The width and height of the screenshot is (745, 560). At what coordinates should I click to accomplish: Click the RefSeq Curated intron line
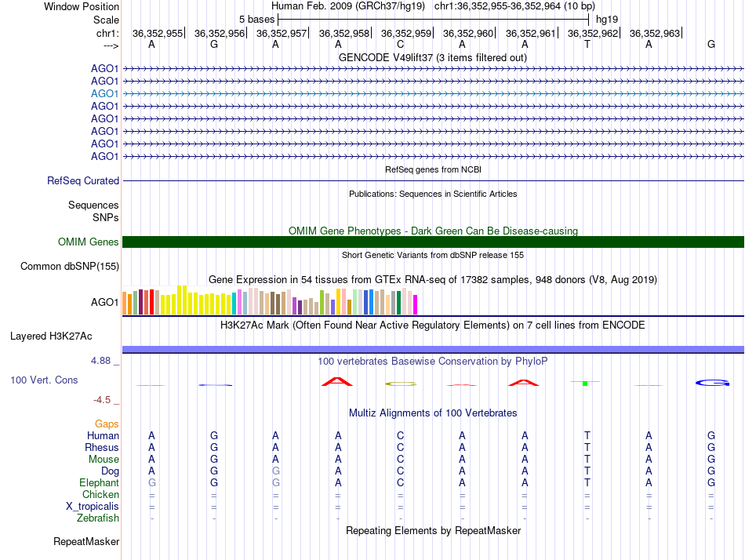(x=433, y=180)
